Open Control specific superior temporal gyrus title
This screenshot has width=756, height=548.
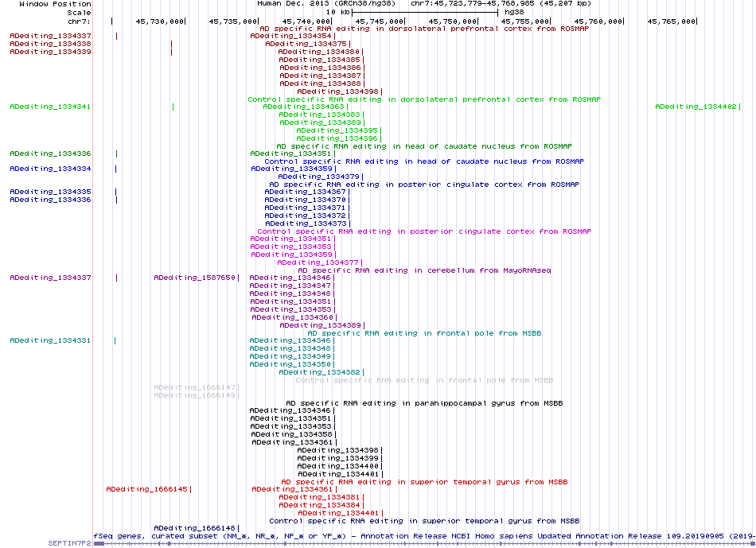click(x=424, y=521)
